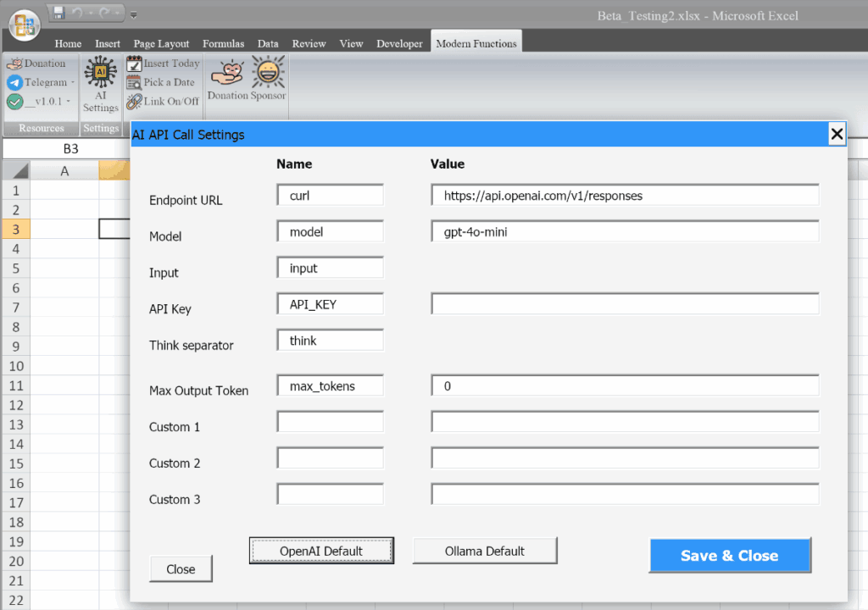This screenshot has width=868, height=610.
Task: Expand the Telegram dropdown arrow
Action: click(73, 82)
